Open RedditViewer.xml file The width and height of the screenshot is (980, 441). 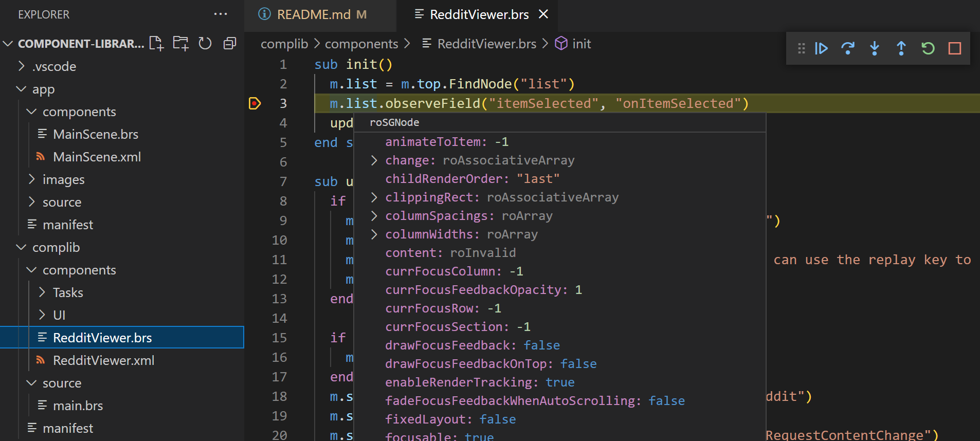coord(122,360)
